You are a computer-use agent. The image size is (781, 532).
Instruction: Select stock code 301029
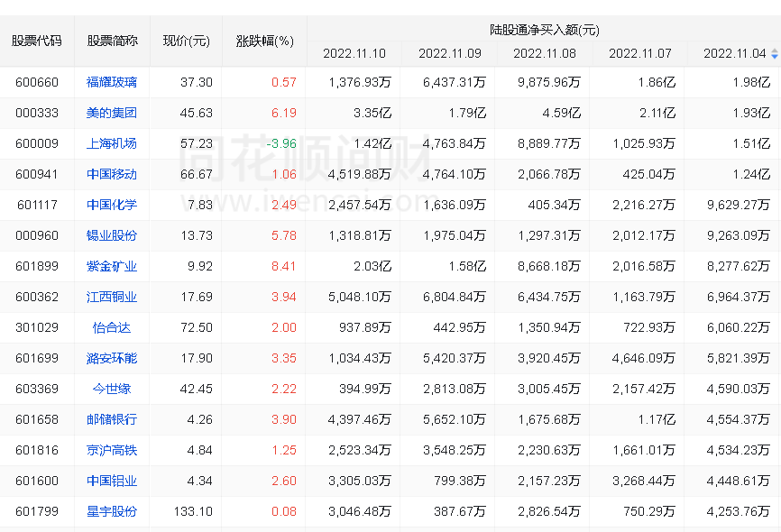click(x=37, y=328)
